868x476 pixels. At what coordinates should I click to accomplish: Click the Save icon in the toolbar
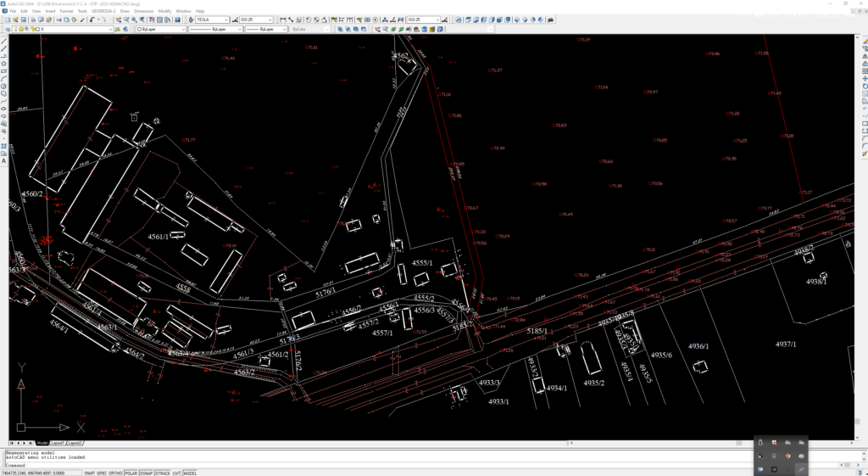pos(23,19)
